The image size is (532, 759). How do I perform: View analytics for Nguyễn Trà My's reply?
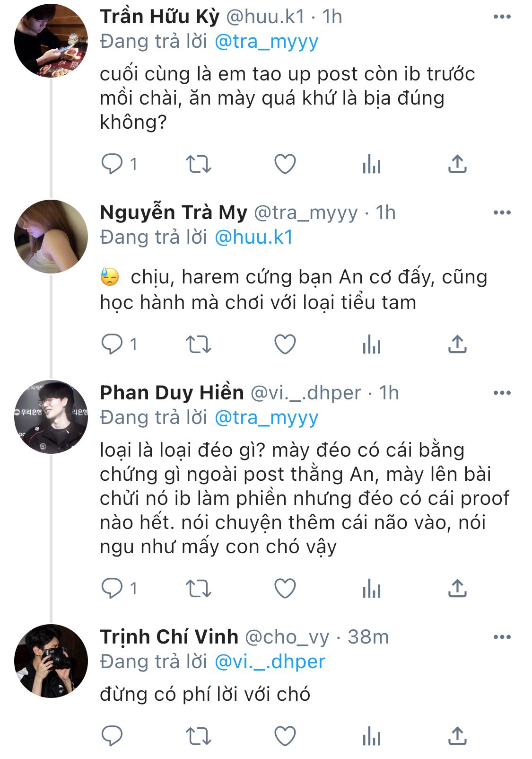(372, 344)
